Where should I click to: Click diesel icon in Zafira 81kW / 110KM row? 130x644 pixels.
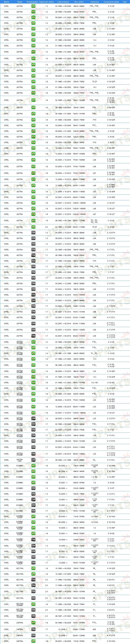33,630
